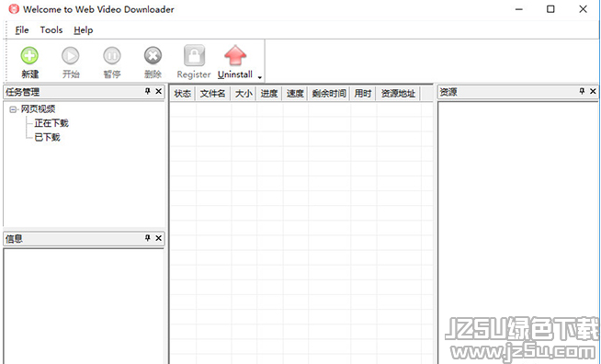Pin the 信息 panel
Viewport: 601px width, 364px height.
pyautogui.click(x=148, y=238)
